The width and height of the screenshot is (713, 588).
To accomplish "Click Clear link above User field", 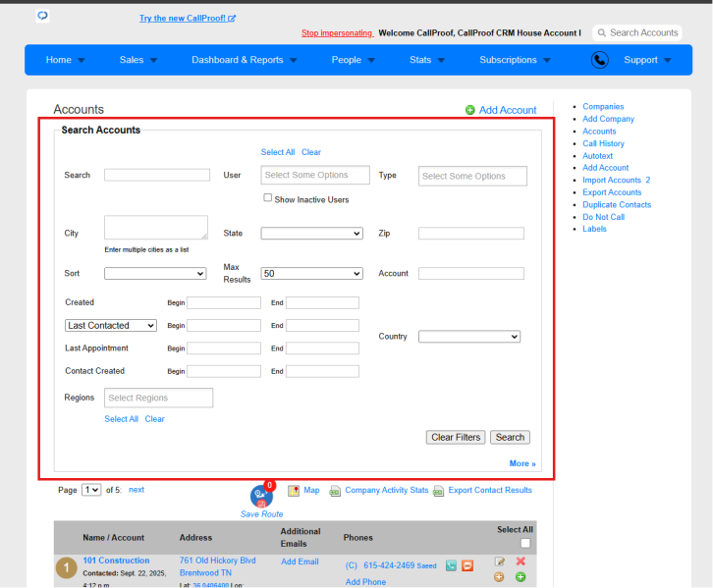I will pyautogui.click(x=311, y=152).
